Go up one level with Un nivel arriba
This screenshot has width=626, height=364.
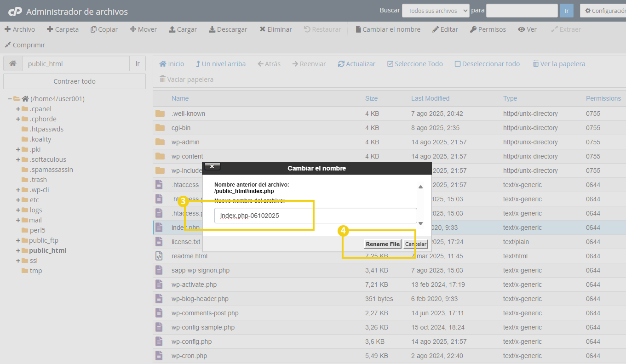point(220,63)
